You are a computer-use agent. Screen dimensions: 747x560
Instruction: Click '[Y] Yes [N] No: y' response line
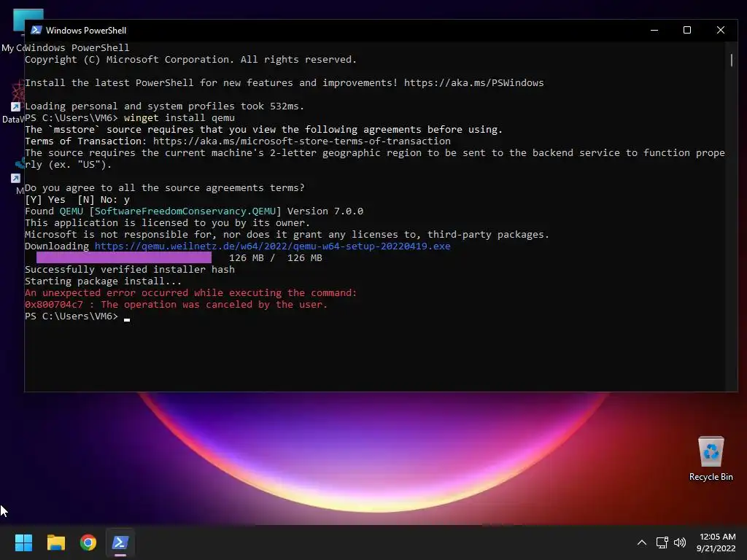(77, 200)
